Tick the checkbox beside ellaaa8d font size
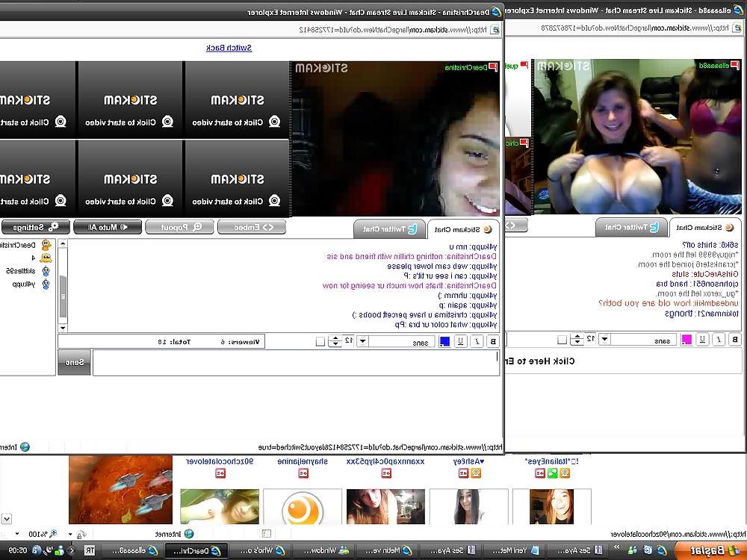Viewport: 747px width, 560px height. [x=562, y=339]
